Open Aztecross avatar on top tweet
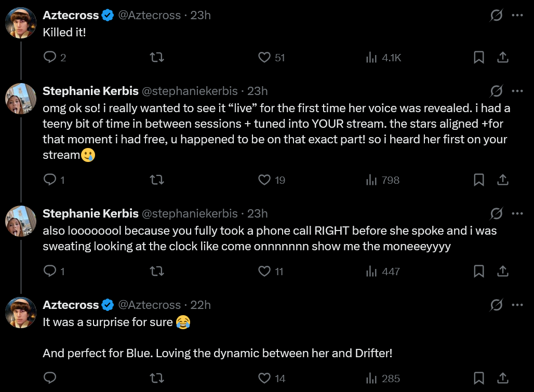534x392 pixels. (21, 23)
